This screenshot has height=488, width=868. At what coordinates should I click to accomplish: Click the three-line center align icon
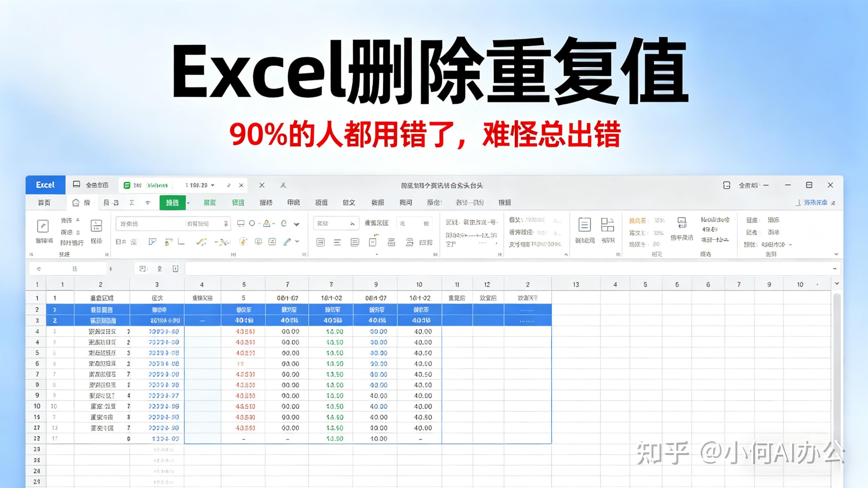click(x=337, y=242)
